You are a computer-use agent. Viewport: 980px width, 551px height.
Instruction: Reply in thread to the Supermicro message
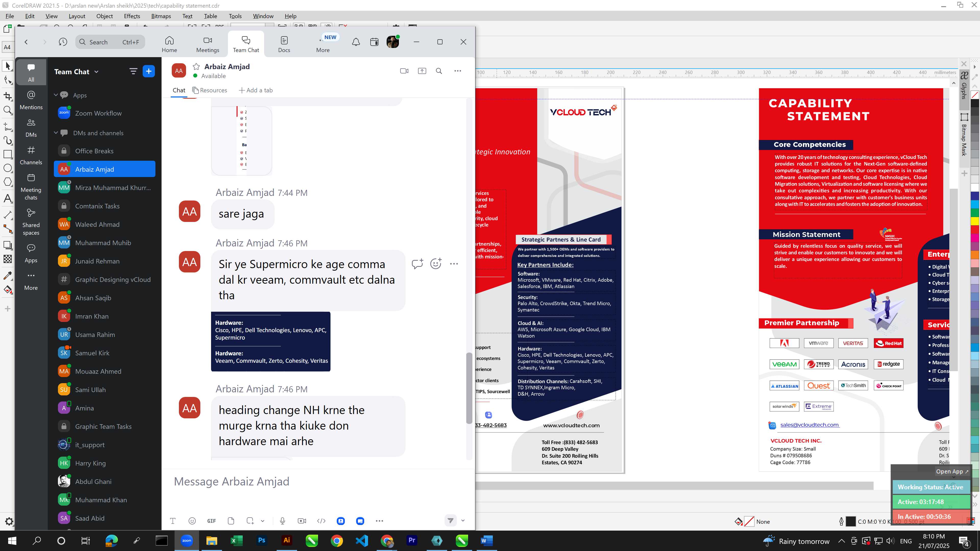417,264
